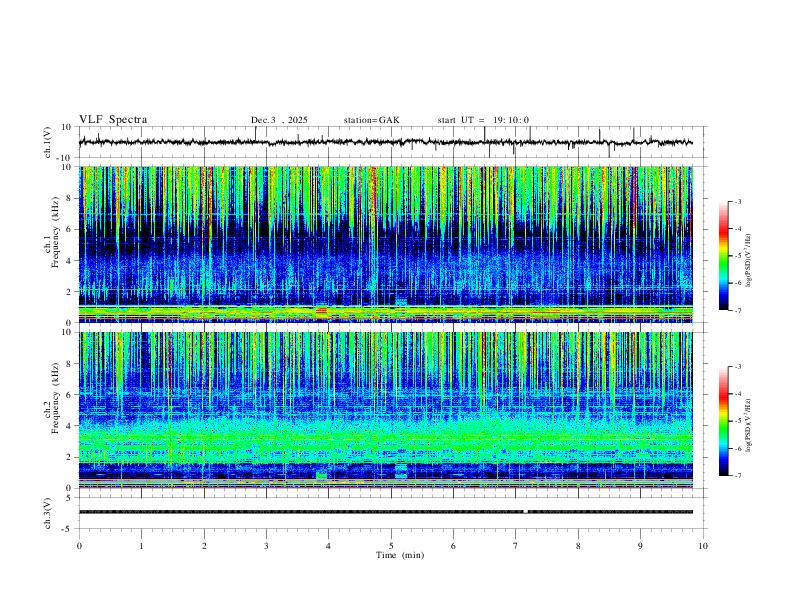792x612 pixels.
Task: Click time axis tick label "6"
Action: coord(454,546)
